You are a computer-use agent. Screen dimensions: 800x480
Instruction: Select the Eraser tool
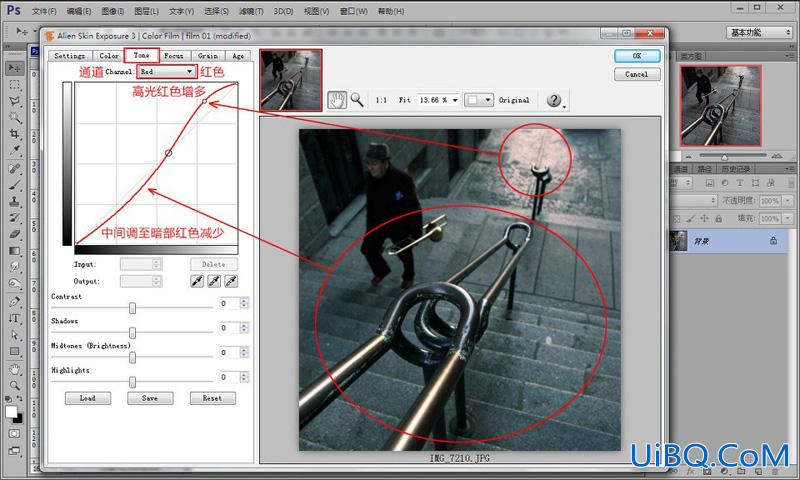[x=14, y=234]
